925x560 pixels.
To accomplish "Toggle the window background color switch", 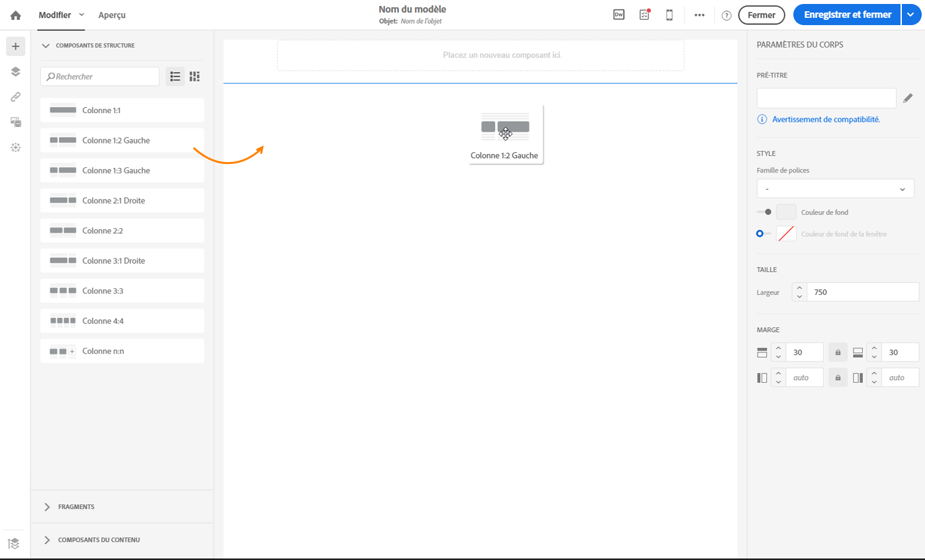I will 764,233.
